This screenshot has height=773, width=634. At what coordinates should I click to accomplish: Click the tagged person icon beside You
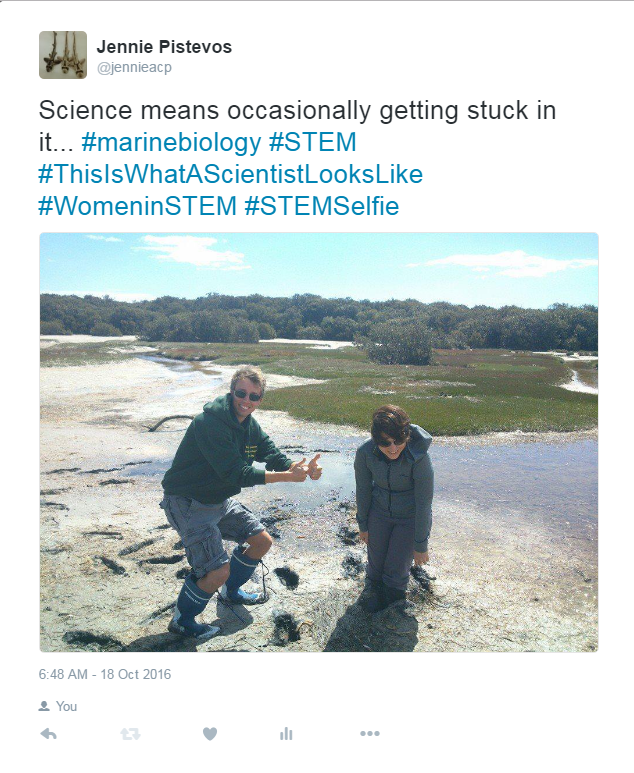point(44,706)
